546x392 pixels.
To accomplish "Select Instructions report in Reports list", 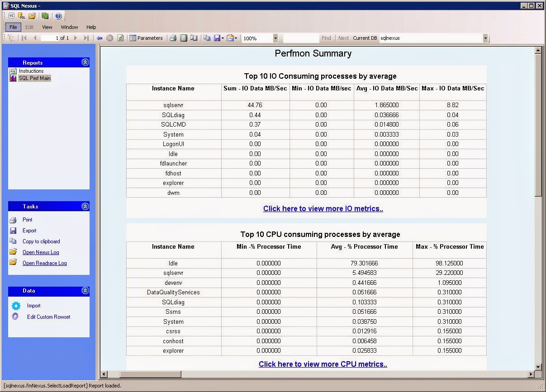I will click(31, 71).
